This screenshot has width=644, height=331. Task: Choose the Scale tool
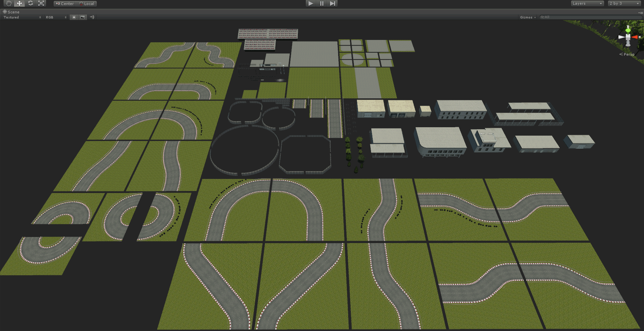point(41,3)
